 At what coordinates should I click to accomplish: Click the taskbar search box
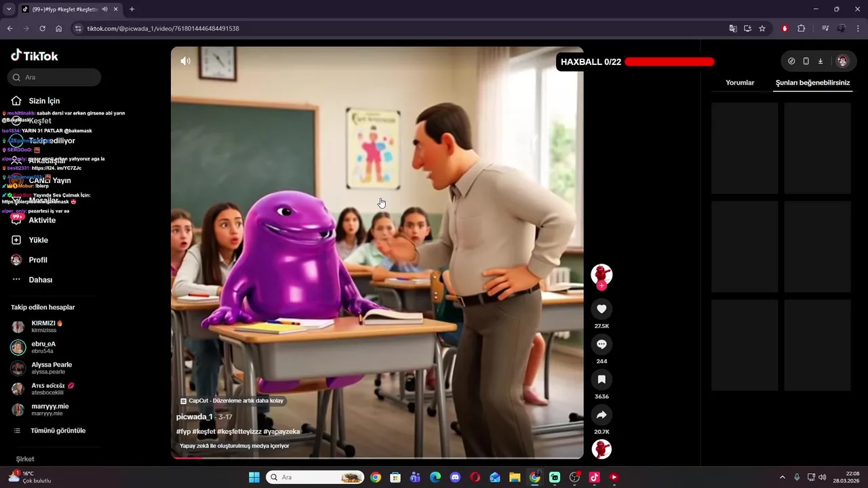(315, 477)
